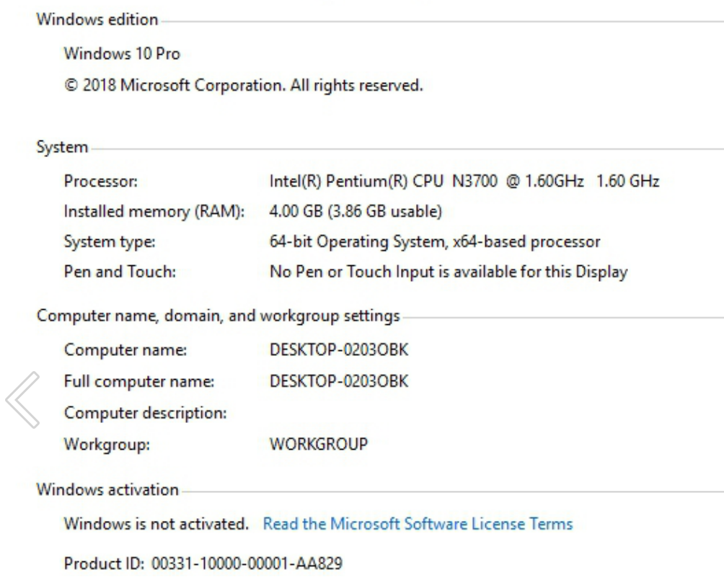Click the 4.00 GB installed memory value

[356, 211]
